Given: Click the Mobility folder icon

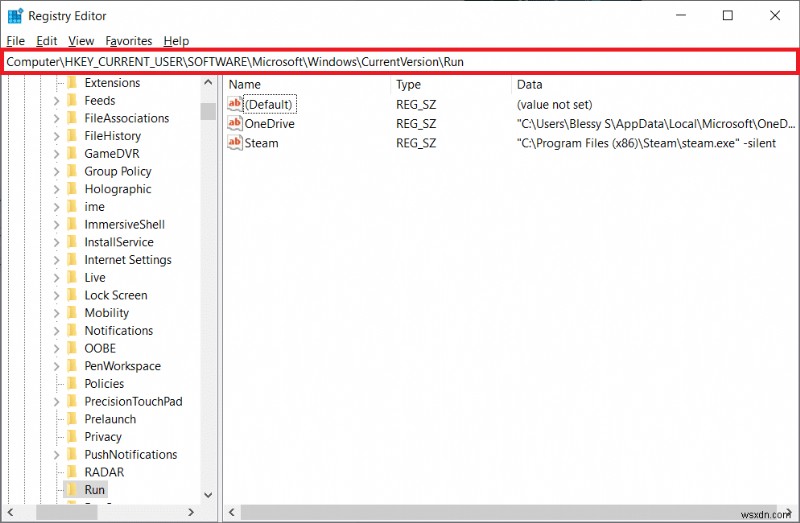Looking at the screenshot, I should [x=72, y=313].
